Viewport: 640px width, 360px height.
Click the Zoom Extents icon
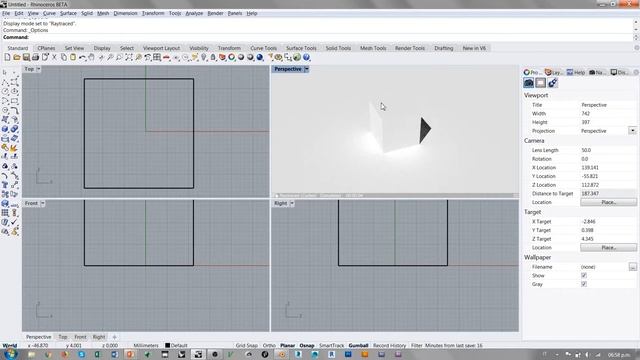tap(129, 58)
